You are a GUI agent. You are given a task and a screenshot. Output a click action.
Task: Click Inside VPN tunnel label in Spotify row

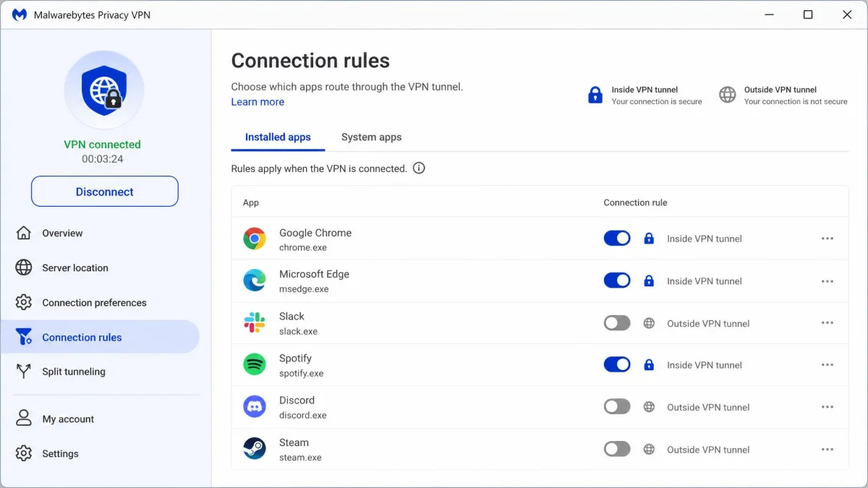point(705,365)
